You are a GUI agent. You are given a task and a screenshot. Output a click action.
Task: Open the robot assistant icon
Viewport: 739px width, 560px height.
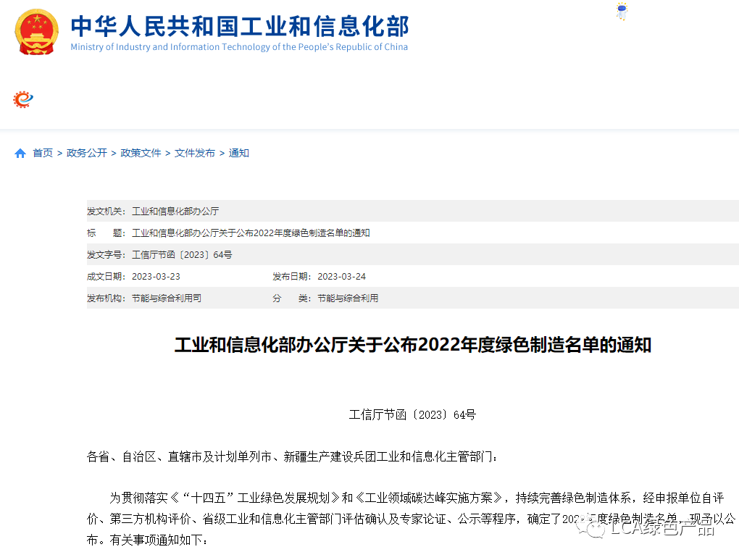click(x=622, y=12)
